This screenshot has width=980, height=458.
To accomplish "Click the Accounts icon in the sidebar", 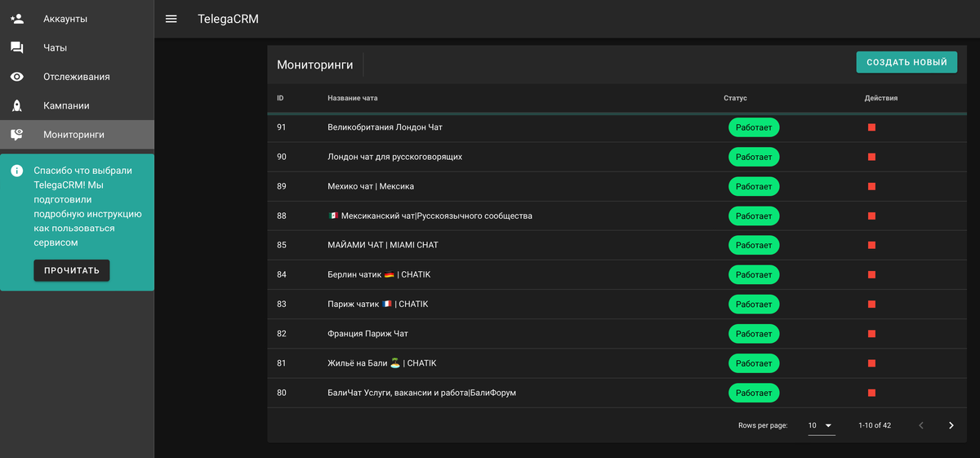I will coord(17,19).
